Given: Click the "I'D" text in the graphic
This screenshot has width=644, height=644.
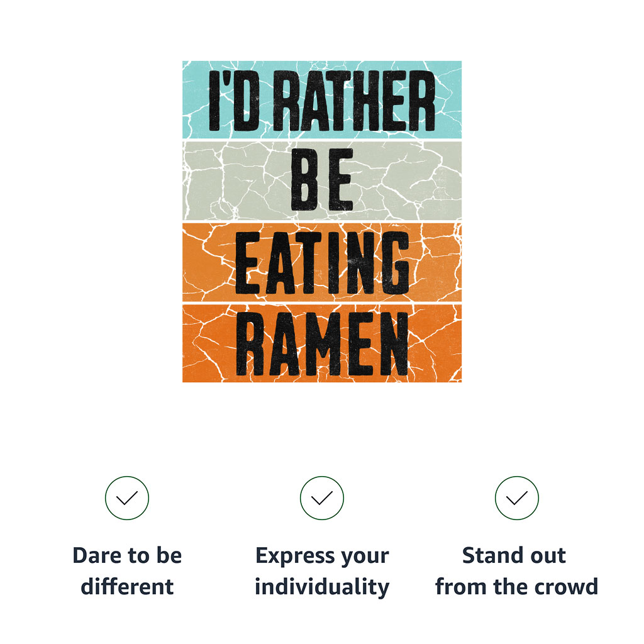Looking at the screenshot, I should 234,101.
